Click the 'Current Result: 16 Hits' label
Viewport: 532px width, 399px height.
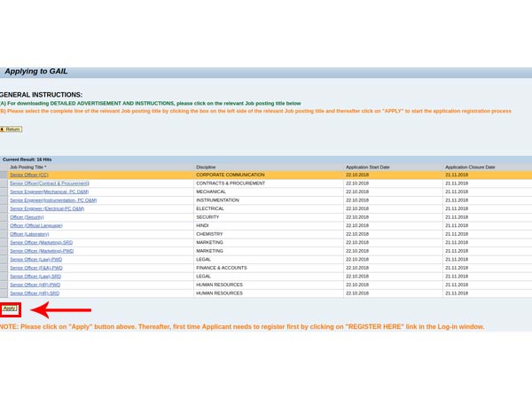click(27, 160)
